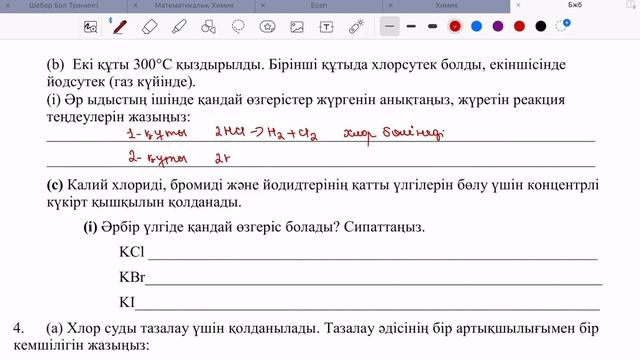Screen dimensions: 640x360
Task: Select the zoom writing window tool
Action: click(90, 27)
